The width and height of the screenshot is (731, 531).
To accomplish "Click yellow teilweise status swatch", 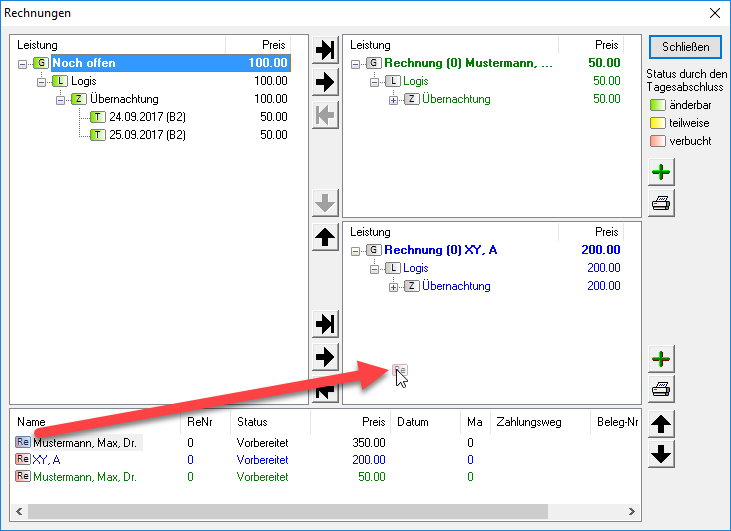I will click(657, 123).
